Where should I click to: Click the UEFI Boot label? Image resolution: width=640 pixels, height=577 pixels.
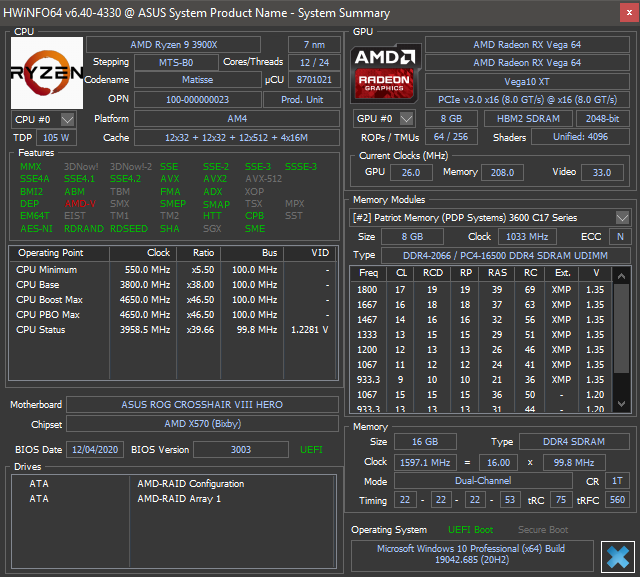pyautogui.click(x=470, y=530)
